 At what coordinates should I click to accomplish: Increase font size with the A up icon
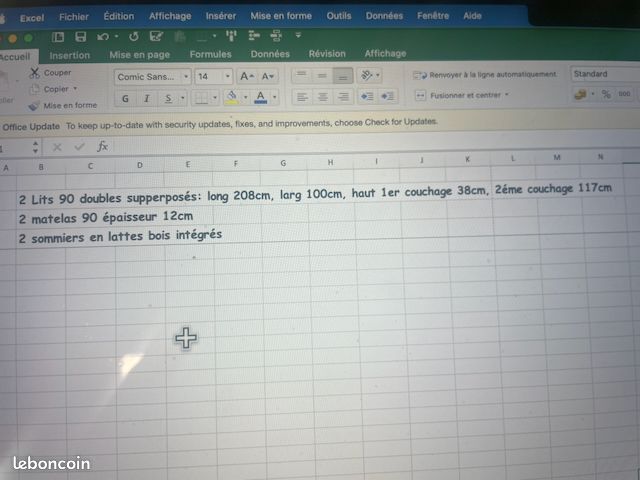(247, 76)
